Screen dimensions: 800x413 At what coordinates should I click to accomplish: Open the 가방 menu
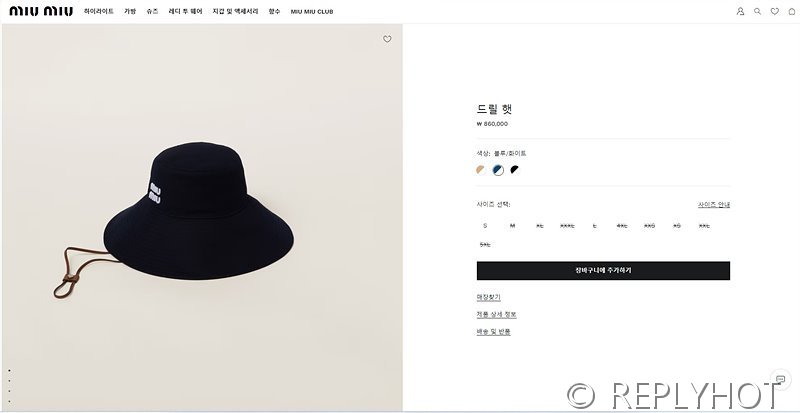pyautogui.click(x=130, y=11)
